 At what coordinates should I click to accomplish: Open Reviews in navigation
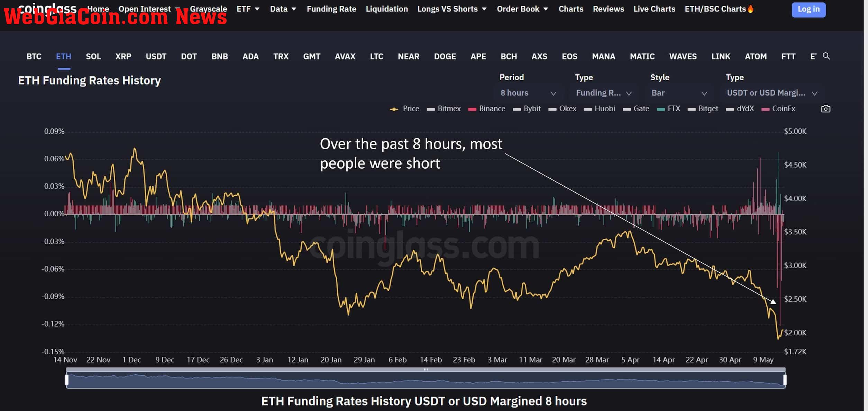(608, 9)
